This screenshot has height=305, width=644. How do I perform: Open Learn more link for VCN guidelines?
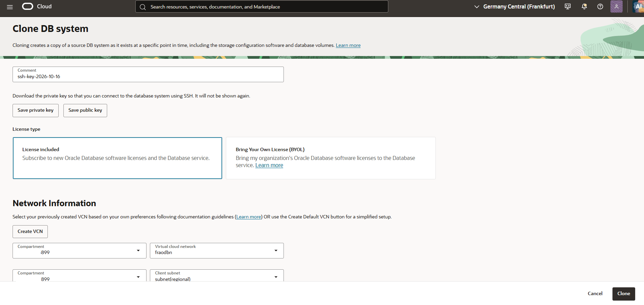click(249, 217)
